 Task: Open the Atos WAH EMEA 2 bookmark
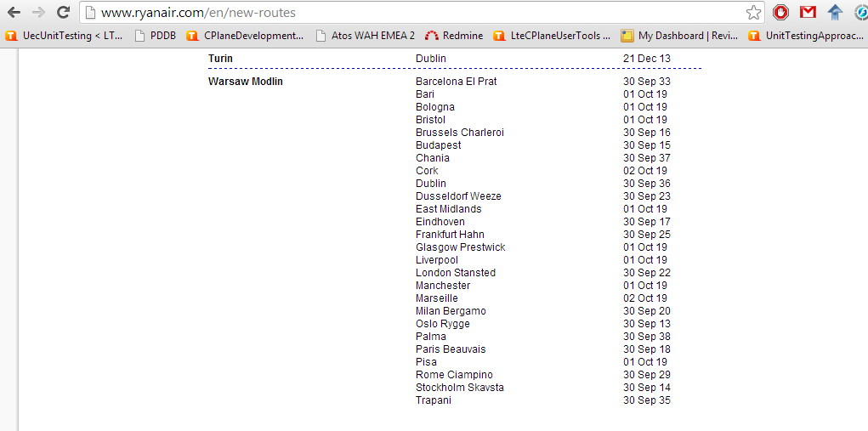pos(366,36)
